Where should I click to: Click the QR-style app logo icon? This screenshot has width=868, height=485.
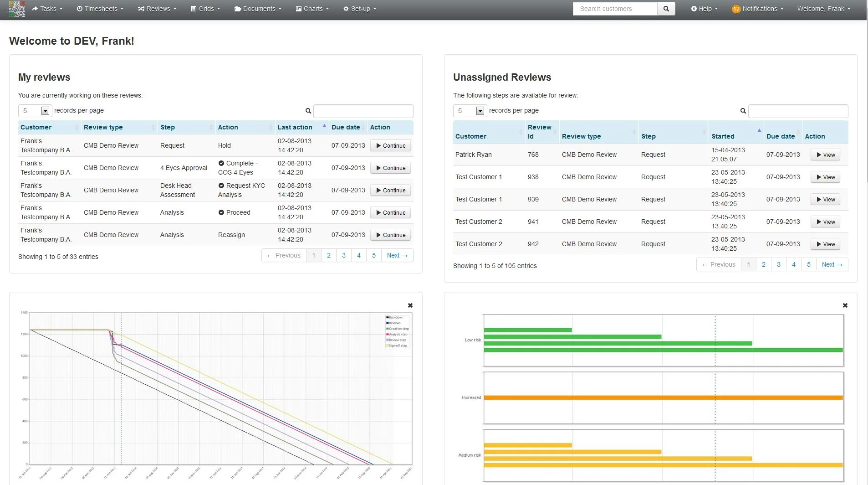[17, 9]
